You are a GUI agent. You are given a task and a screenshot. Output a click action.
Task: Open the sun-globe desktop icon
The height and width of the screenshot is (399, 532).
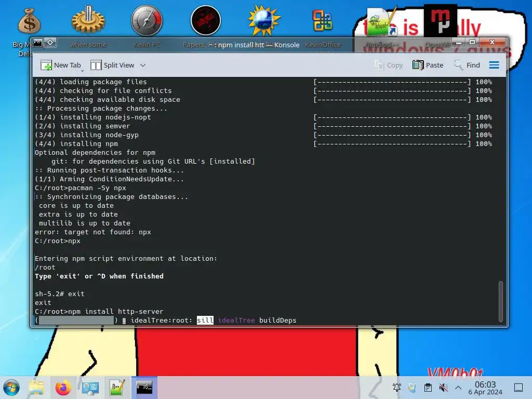264,20
